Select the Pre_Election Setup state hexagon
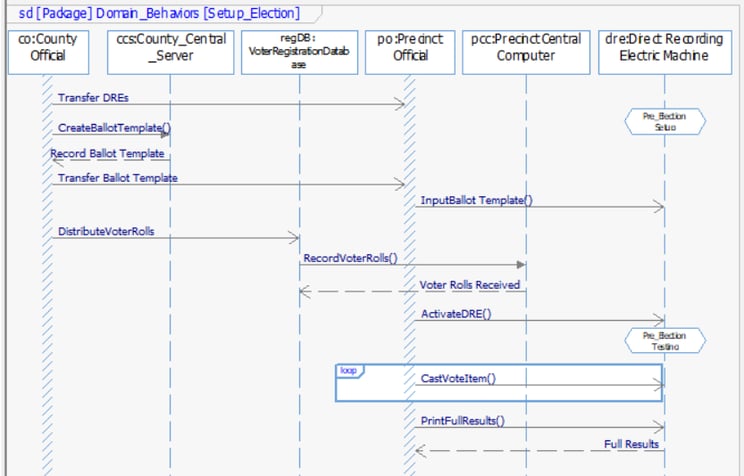Screen dimensions: 744x476 coord(665,122)
